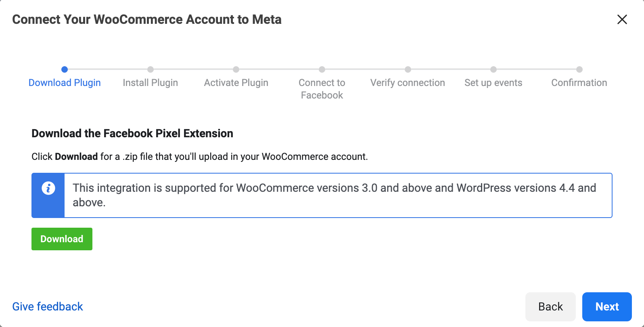Image resolution: width=644 pixels, height=327 pixels.
Task: Go to the Next step
Action: pos(607,307)
